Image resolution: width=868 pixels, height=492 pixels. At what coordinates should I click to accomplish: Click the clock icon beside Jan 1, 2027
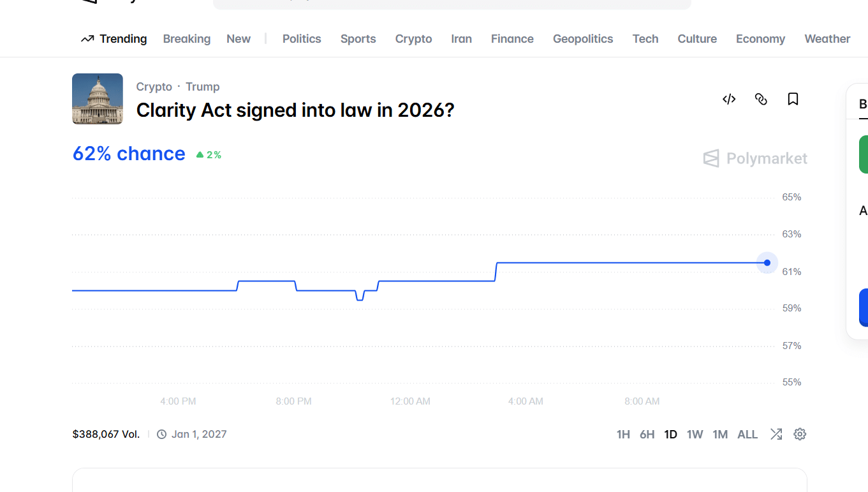pos(162,435)
